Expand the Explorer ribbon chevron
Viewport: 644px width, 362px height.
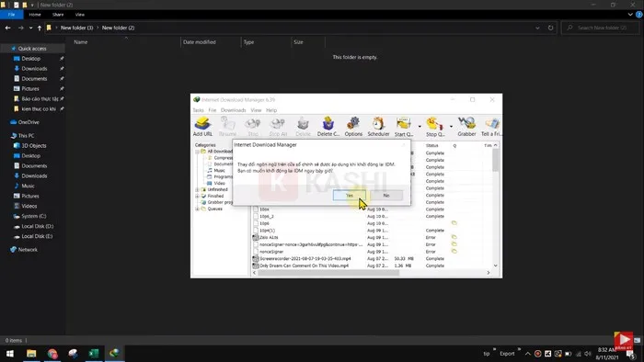click(630, 15)
